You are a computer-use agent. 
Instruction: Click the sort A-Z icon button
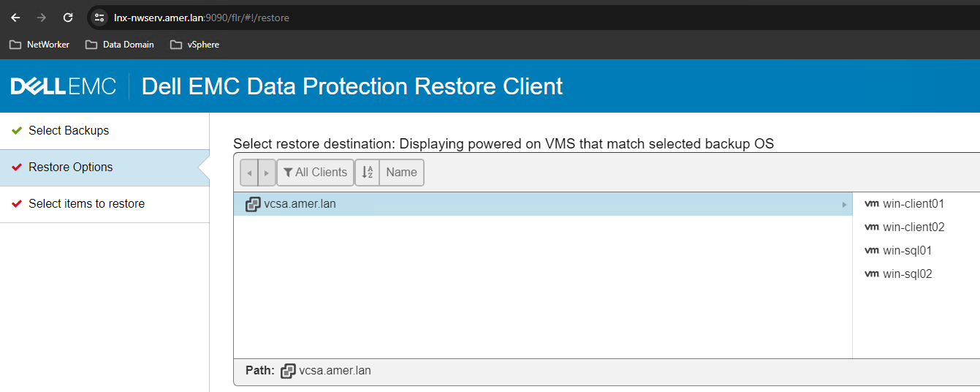click(x=368, y=173)
